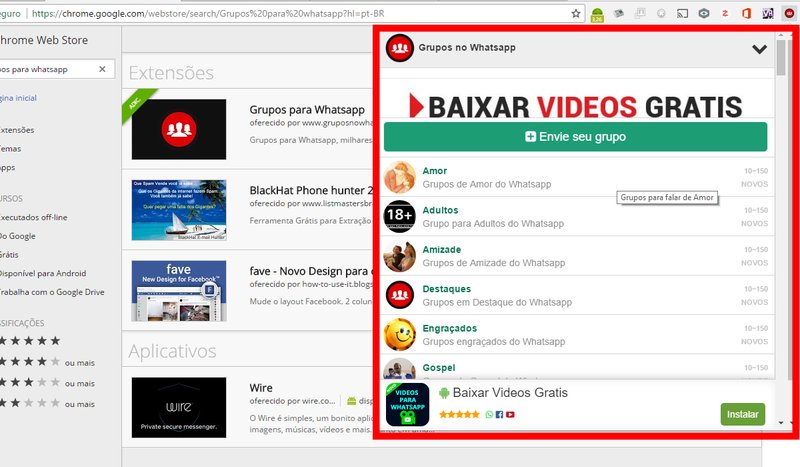Open the Wire app thumbnail
Image resolution: width=800 pixels, height=467 pixels.
179,407
